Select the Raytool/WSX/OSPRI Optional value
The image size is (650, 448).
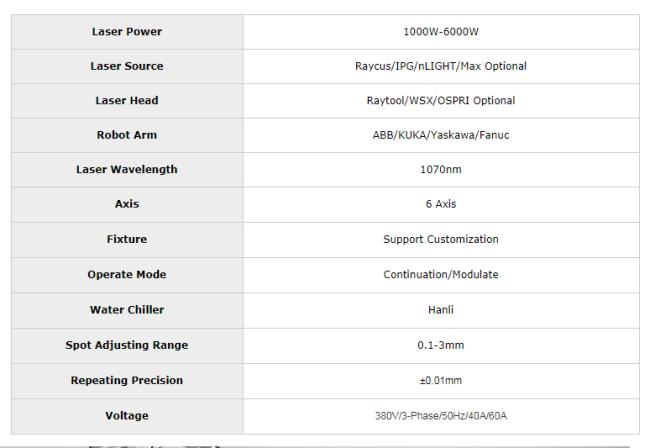[441, 101]
